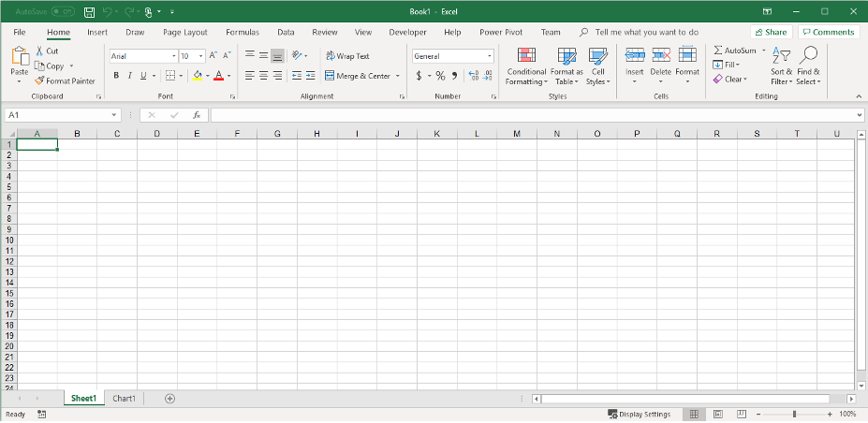The image size is (868, 423).
Task: Click the Decrease Indent icon
Action: [x=297, y=76]
